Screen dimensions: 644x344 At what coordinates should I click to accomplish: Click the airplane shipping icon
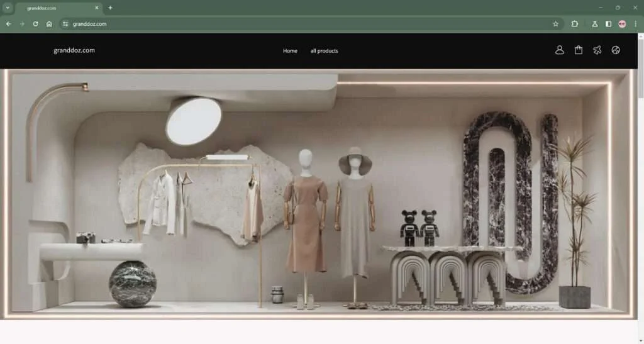pyautogui.click(x=597, y=50)
